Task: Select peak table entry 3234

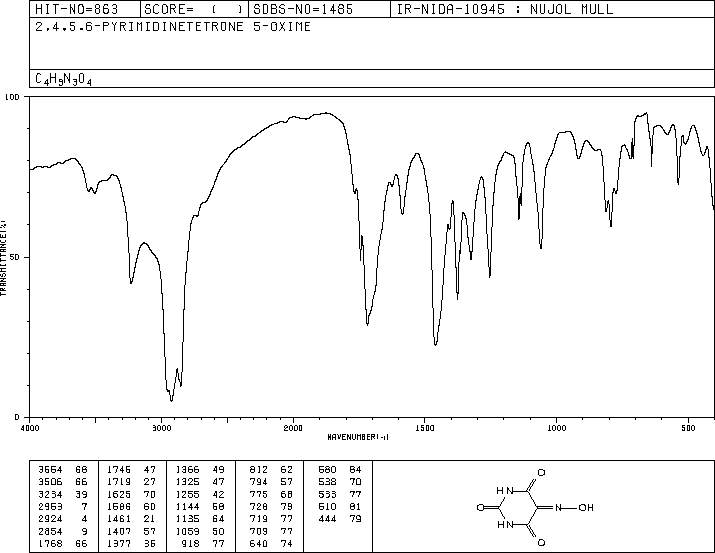Action: [x=62, y=494]
